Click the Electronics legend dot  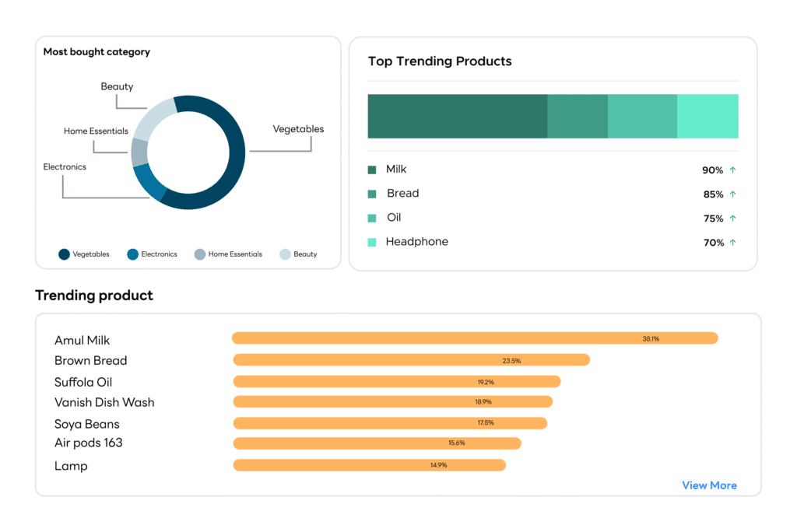pos(133,254)
